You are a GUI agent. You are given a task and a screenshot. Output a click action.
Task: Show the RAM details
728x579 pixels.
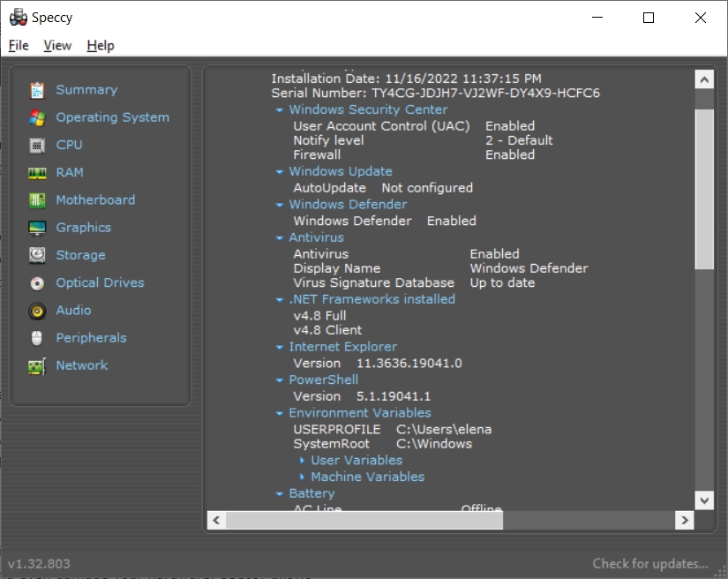pyautogui.click(x=70, y=172)
